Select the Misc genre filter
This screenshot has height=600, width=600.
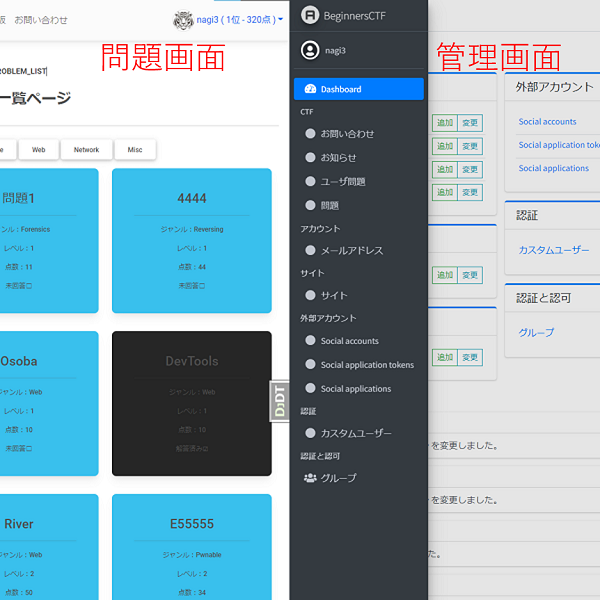pos(135,150)
